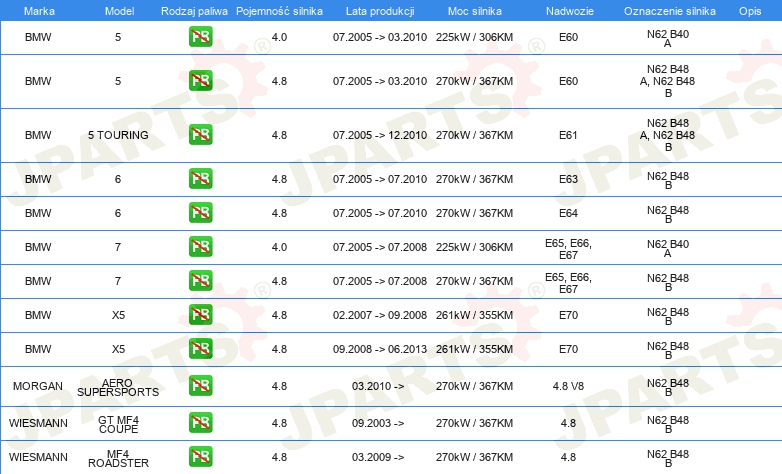The height and width of the screenshot is (474, 782).
Task: Select the 07.2005 -> 12.2010 production cell
Action: click(x=380, y=135)
